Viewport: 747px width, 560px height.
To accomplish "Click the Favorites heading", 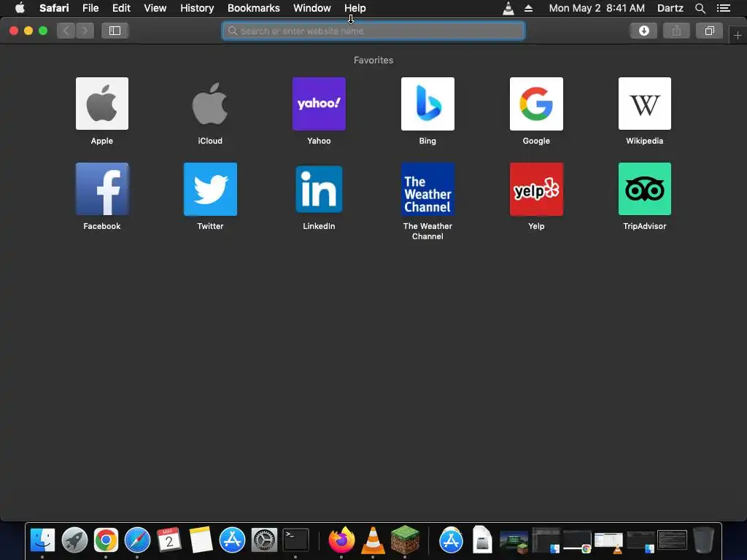I will (373, 60).
